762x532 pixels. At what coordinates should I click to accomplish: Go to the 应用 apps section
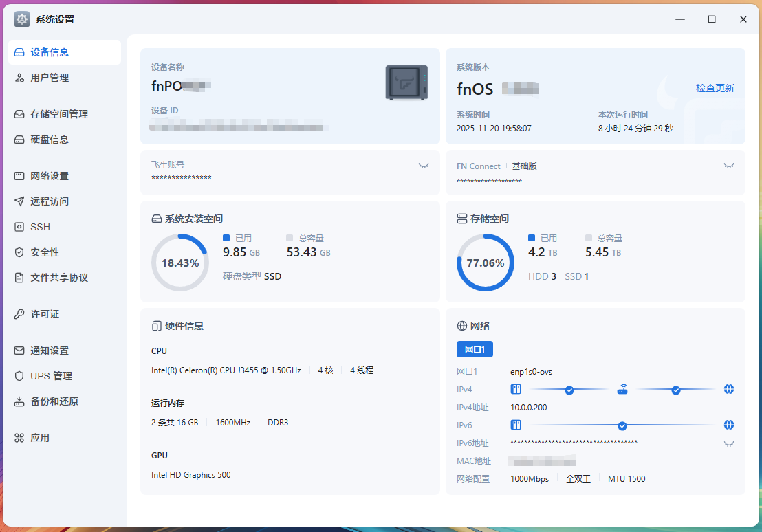[39, 438]
